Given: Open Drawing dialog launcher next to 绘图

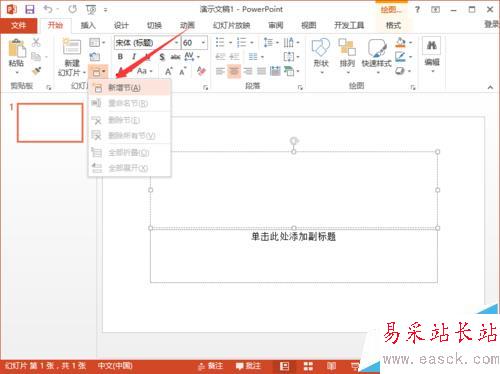Looking at the screenshot, I should point(413,87).
